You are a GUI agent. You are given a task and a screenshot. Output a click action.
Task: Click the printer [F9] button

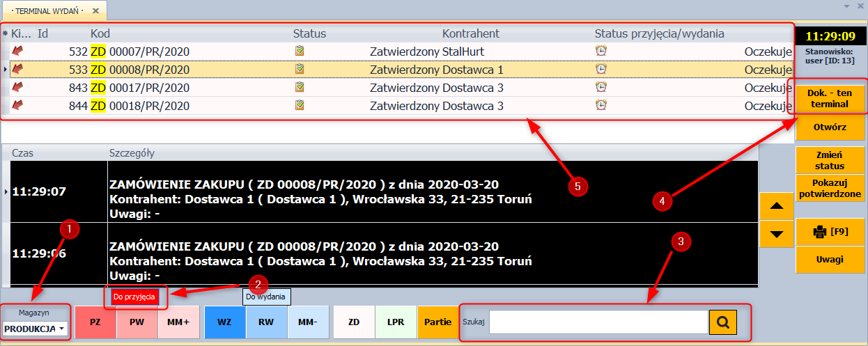pyautogui.click(x=829, y=232)
